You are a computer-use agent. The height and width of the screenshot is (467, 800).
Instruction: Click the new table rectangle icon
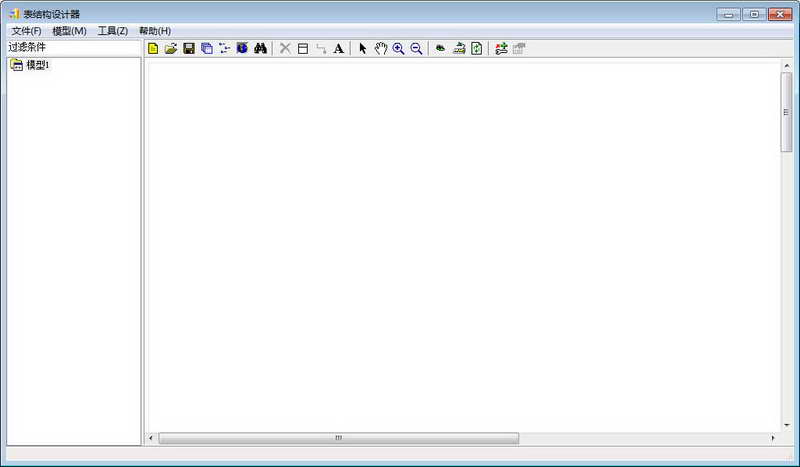[303, 48]
